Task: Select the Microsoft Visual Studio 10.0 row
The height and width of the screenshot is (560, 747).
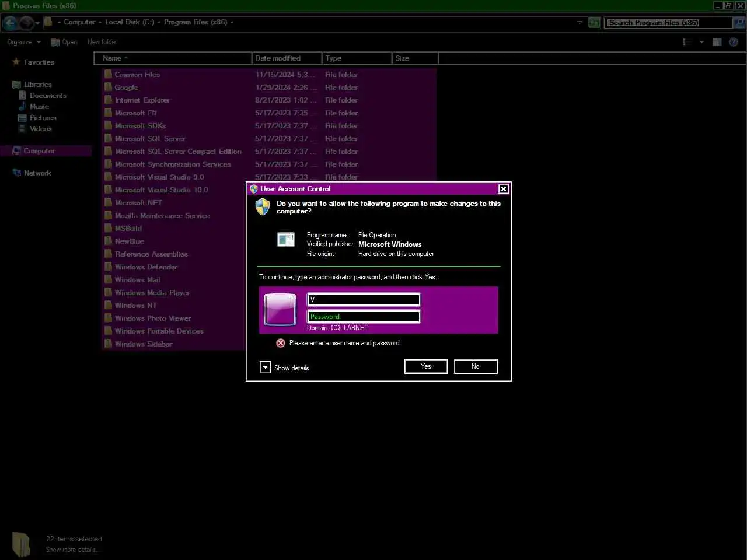Action: [174, 190]
